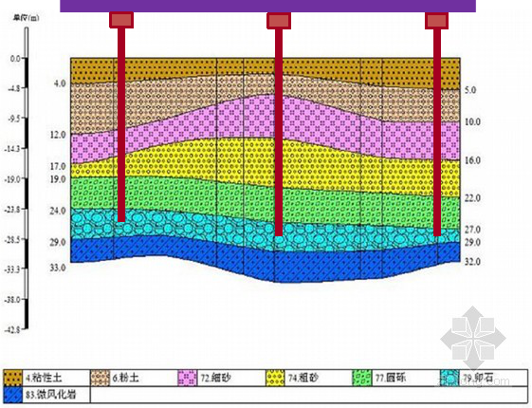
Task: Click the 33.0 depth label at left
Action: pos(58,268)
